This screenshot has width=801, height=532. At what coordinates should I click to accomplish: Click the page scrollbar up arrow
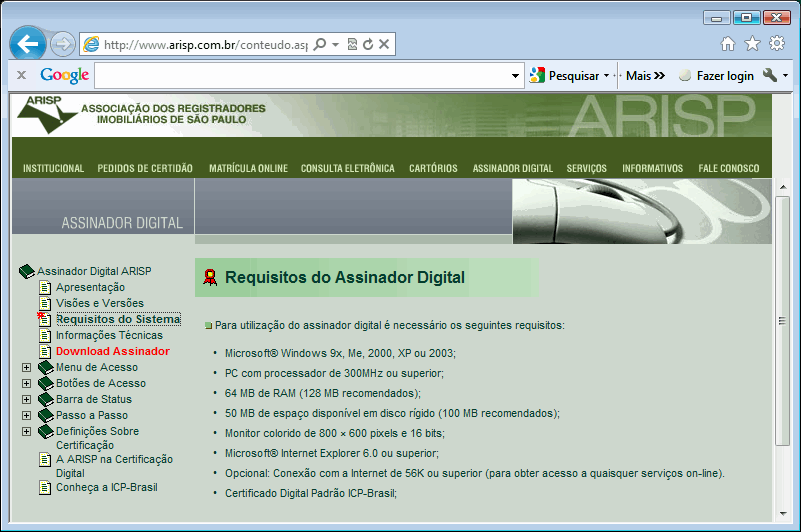click(x=783, y=187)
